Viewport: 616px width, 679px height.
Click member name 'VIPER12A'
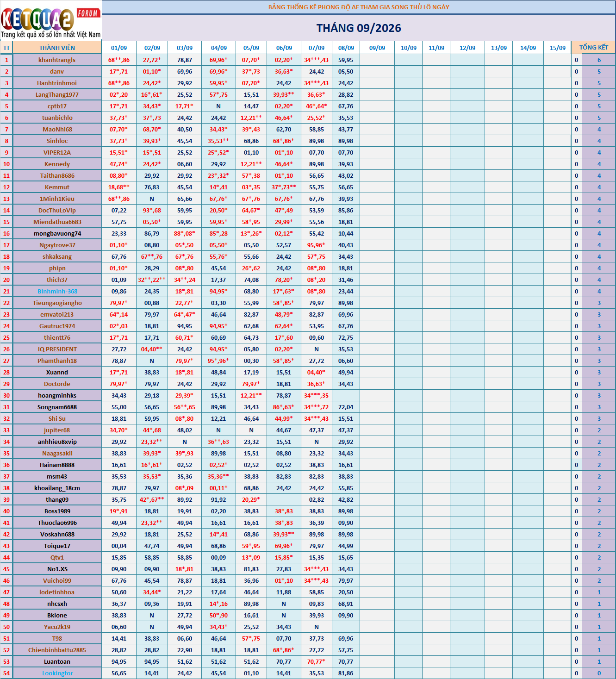tap(57, 153)
